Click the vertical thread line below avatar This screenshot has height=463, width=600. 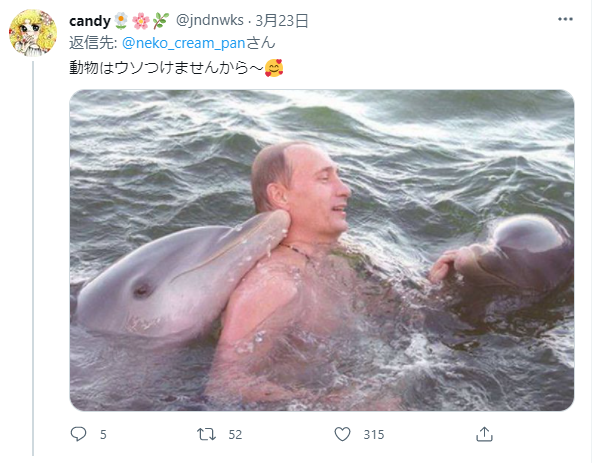pos(33,258)
